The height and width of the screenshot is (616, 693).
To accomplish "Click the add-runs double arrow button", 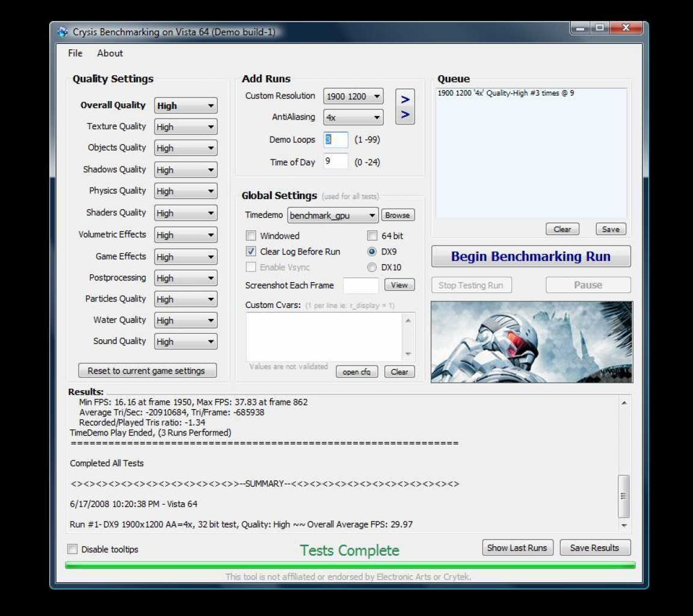I will click(x=405, y=107).
